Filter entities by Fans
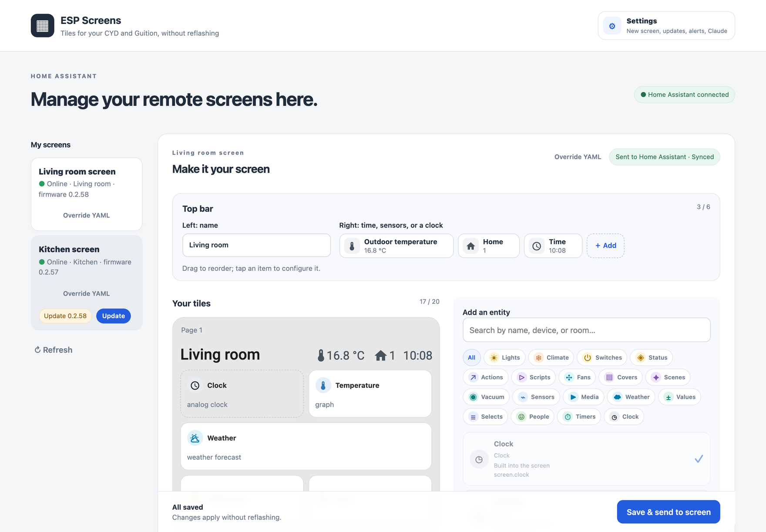The width and height of the screenshot is (766, 532). pos(577,377)
